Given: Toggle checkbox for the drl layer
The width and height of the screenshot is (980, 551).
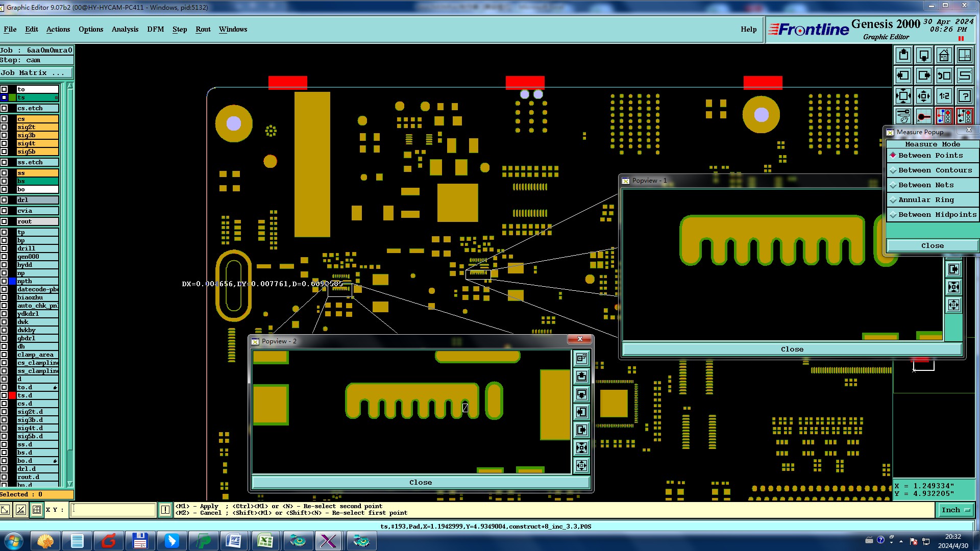Looking at the screenshot, I should point(4,200).
